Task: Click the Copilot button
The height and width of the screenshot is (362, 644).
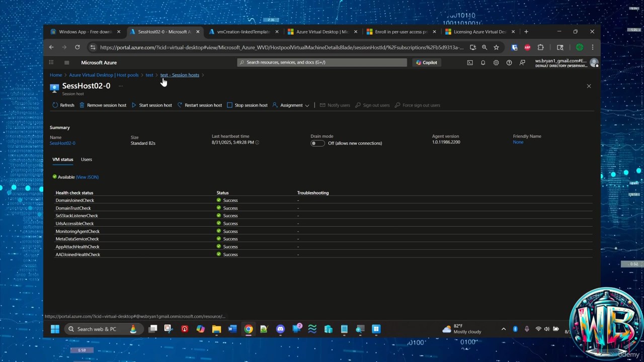Action: point(427,62)
